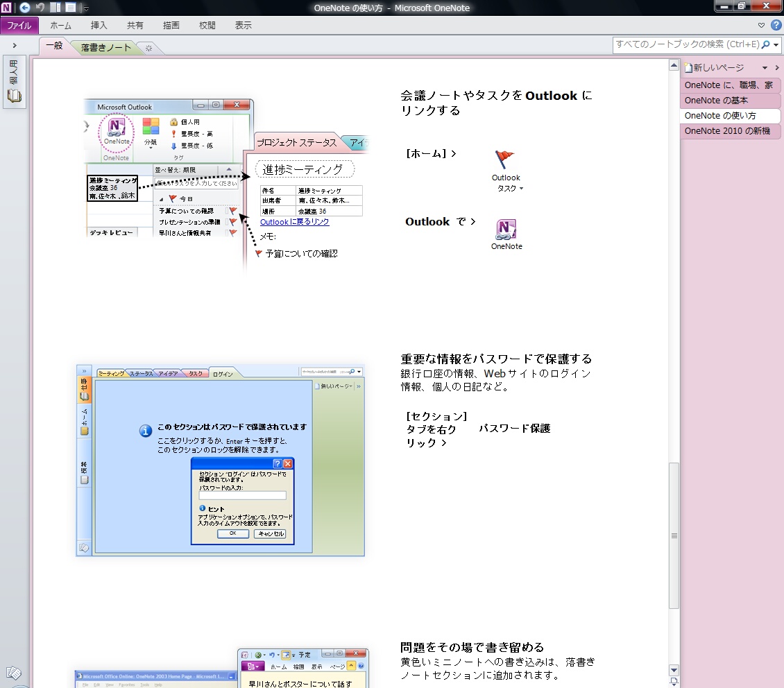Open Unfiled Notes icon at bottom left

click(x=13, y=673)
